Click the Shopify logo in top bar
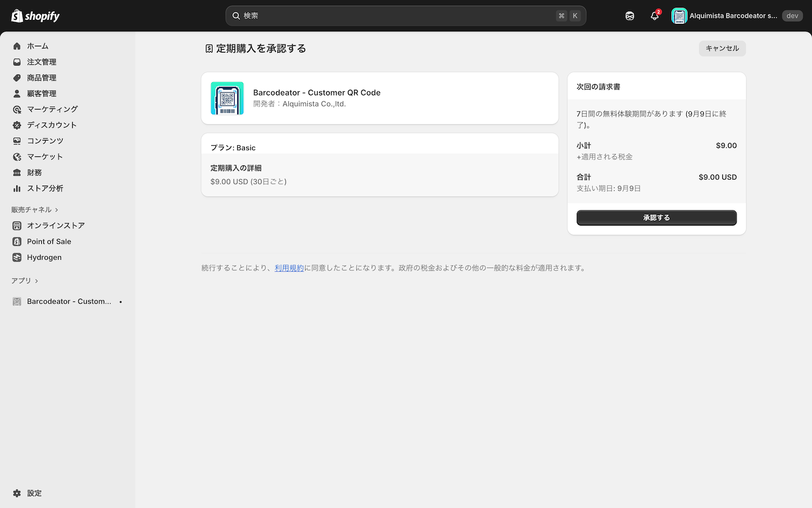Image resolution: width=812 pixels, height=508 pixels. tap(36, 16)
